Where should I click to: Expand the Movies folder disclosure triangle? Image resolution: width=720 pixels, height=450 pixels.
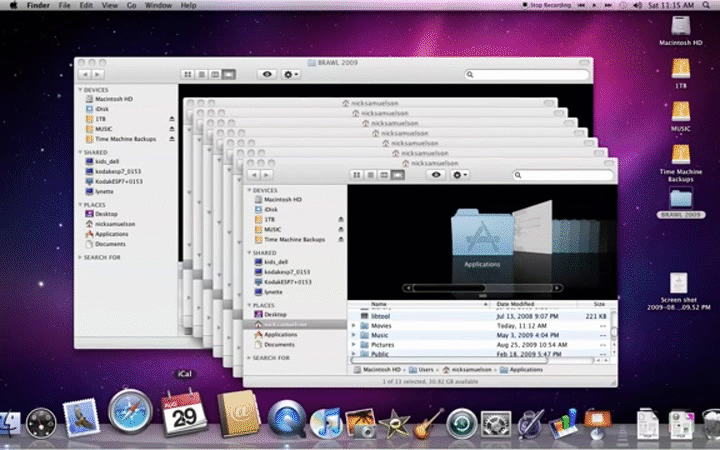click(x=354, y=326)
